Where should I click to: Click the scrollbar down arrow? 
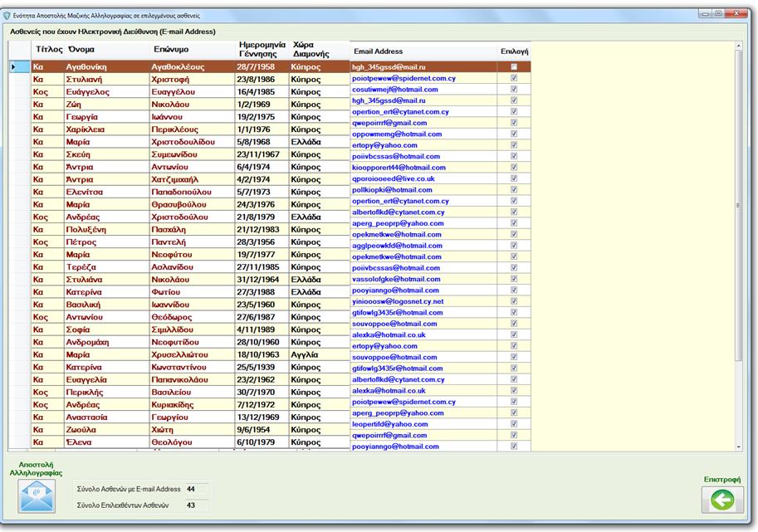[x=739, y=447]
